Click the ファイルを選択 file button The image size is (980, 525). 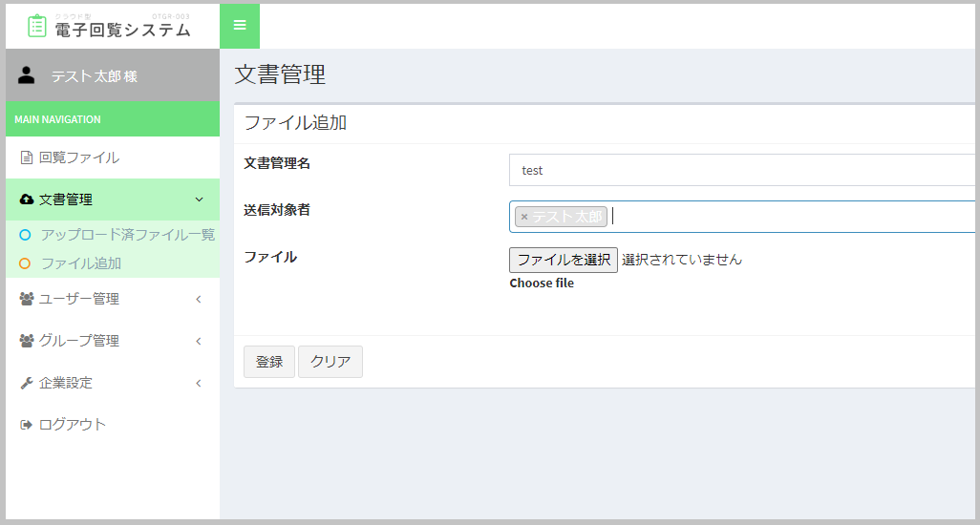click(564, 260)
